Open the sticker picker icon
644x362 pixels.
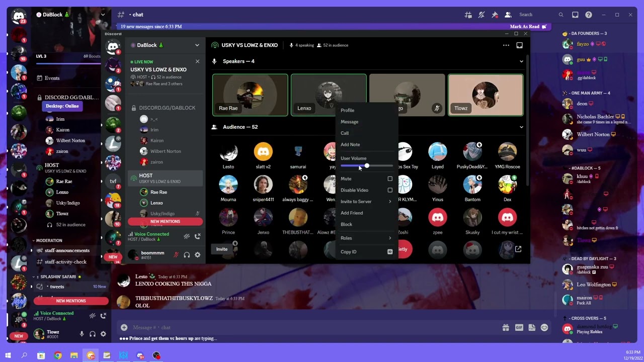[x=532, y=327]
